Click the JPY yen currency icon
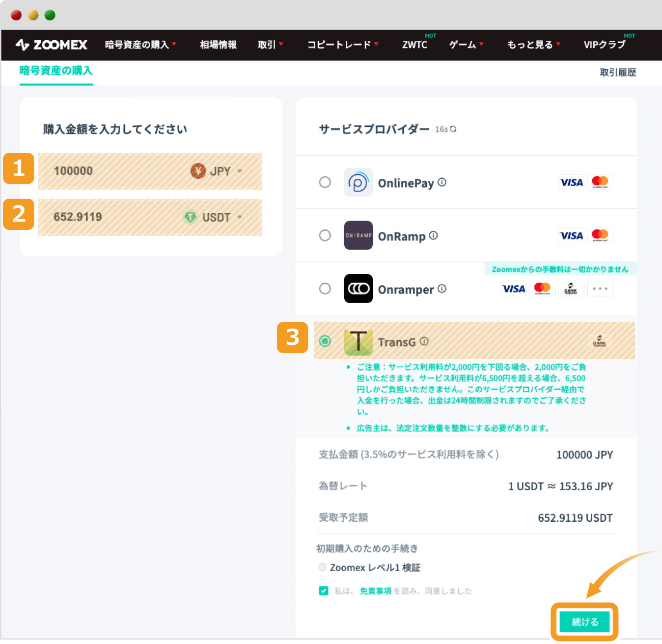This screenshot has height=644, width=662. 198,171
